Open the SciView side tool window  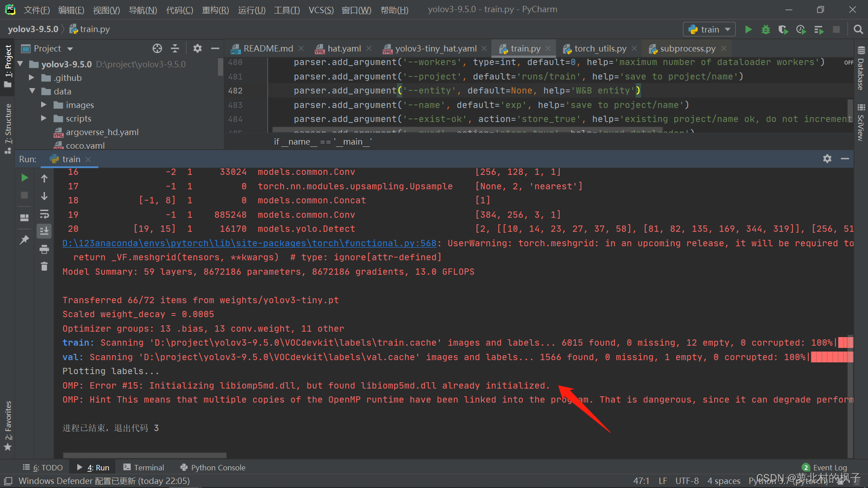[861, 123]
